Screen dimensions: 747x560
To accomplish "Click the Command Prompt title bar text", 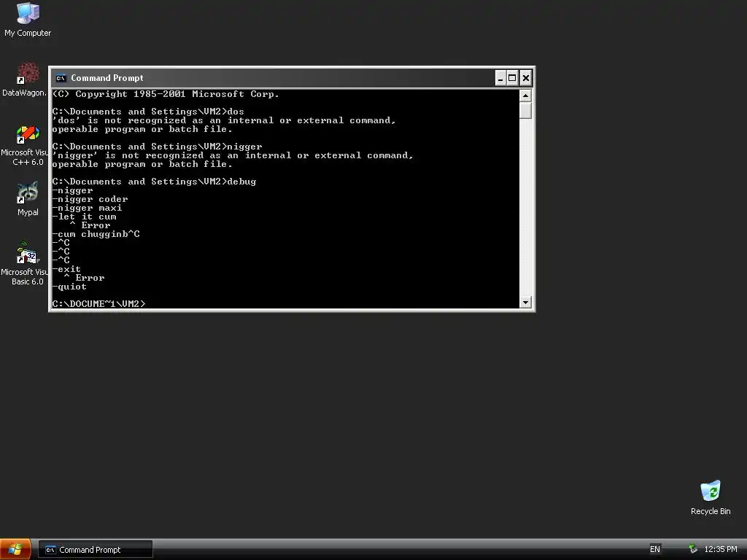I will [107, 78].
